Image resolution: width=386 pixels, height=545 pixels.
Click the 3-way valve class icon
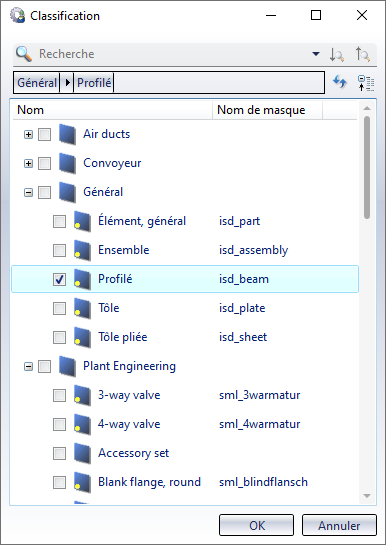click(x=82, y=395)
